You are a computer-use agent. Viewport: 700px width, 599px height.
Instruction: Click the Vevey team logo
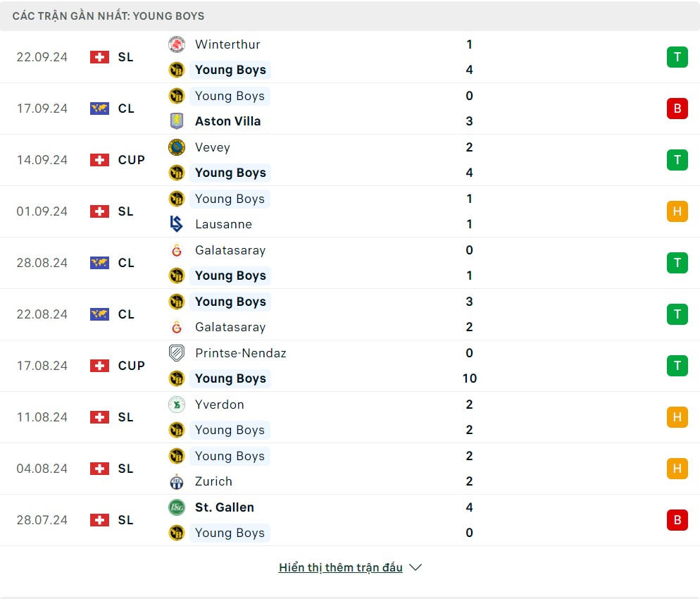(177, 147)
